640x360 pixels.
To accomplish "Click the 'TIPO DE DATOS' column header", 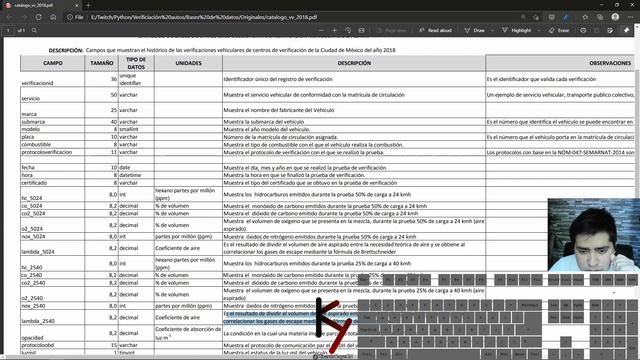I will [136, 63].
